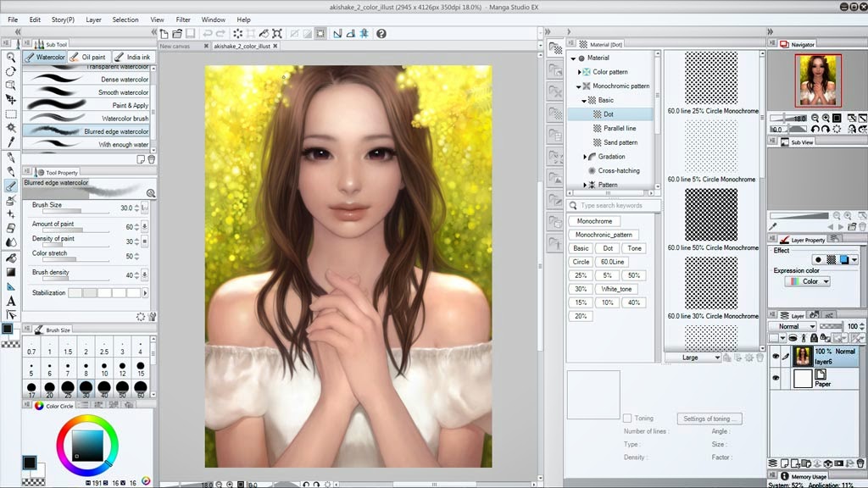Screen dimensions: 868x488
Task: Open the Filter menu
Action: pyautogui.click(x=183, y=19)
